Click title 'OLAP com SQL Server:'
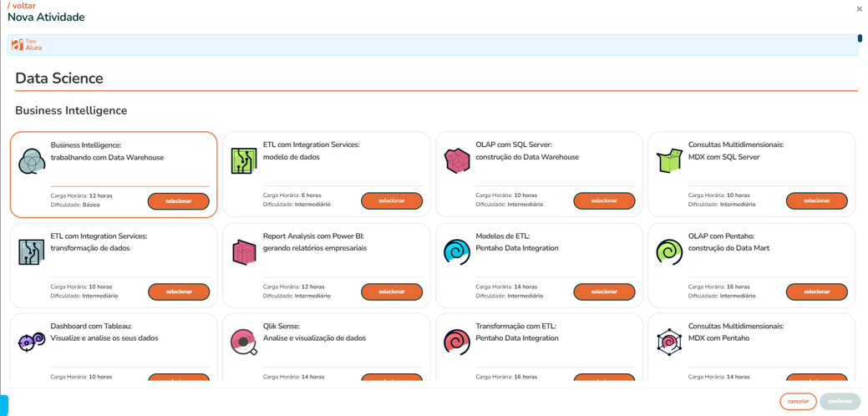The width and height of the screenshot is (868, 416). point(515,145)
